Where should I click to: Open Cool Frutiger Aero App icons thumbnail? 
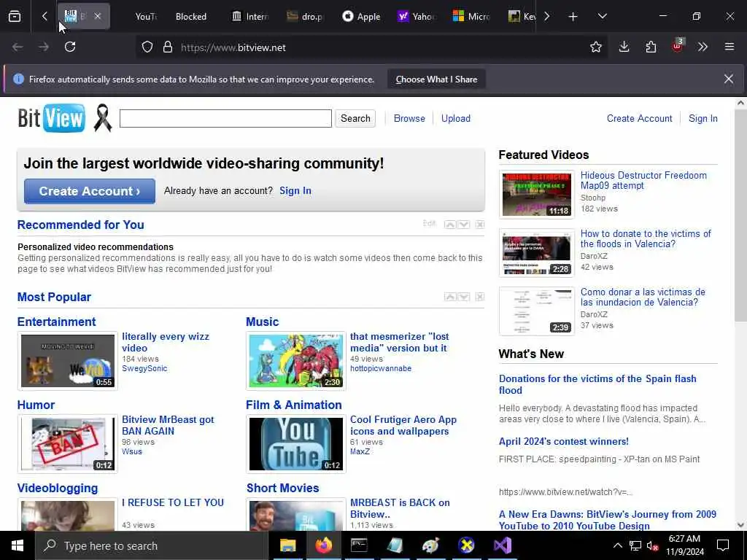296,444
